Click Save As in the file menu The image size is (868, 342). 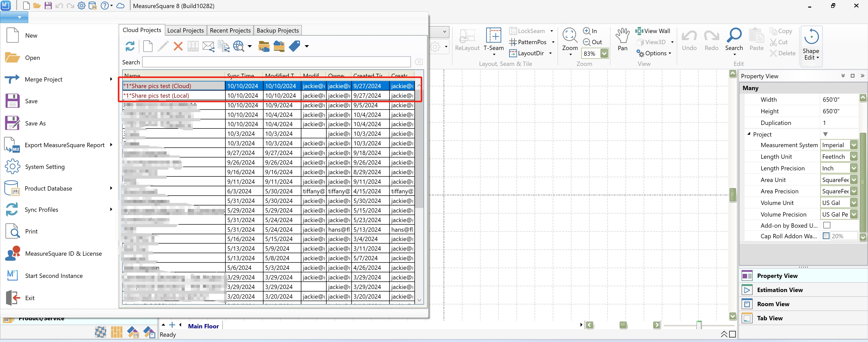click(x=35, y=123)
